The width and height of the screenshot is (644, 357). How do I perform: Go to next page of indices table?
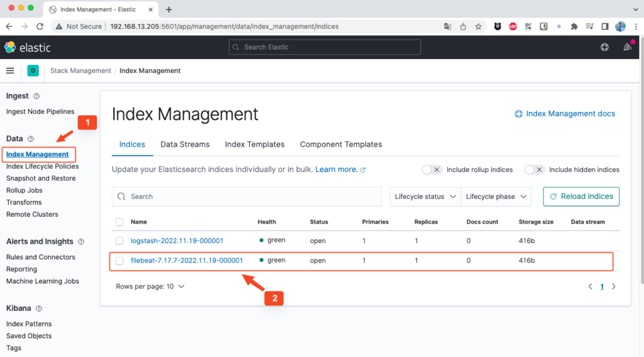[x=614, y=286]
